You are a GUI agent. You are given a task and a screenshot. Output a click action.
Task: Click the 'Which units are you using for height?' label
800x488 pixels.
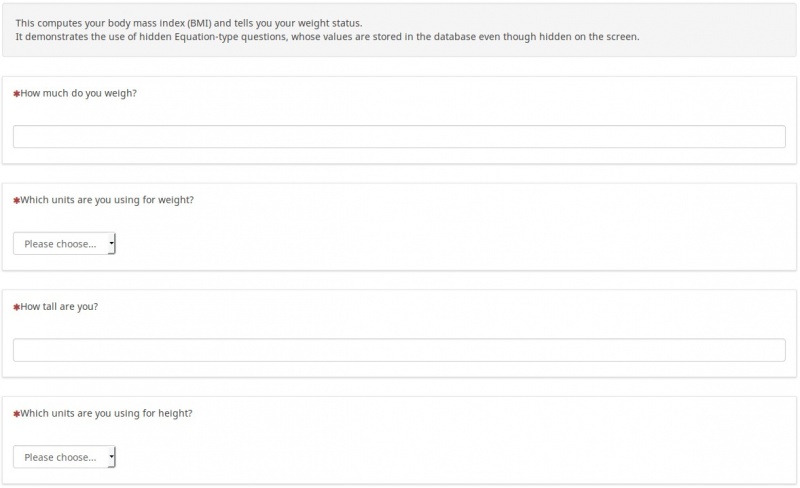[x=106, y=414]
